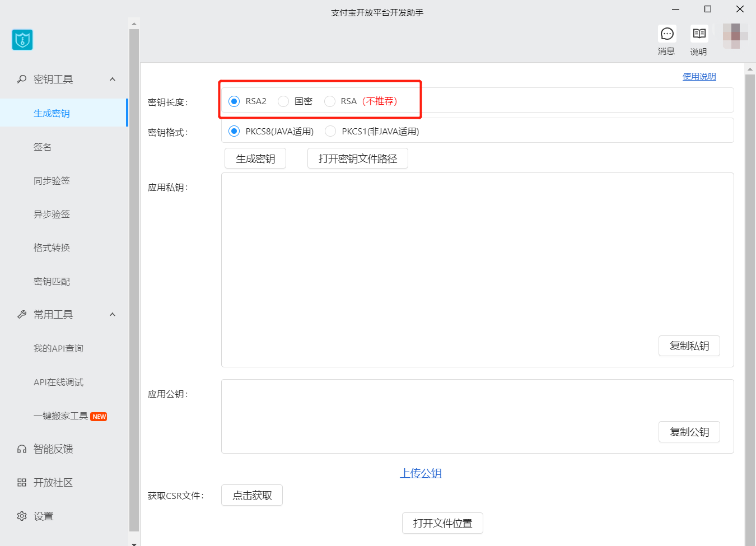
Task: Click the user avatar thumbnail
Action: tap(735, 36)
